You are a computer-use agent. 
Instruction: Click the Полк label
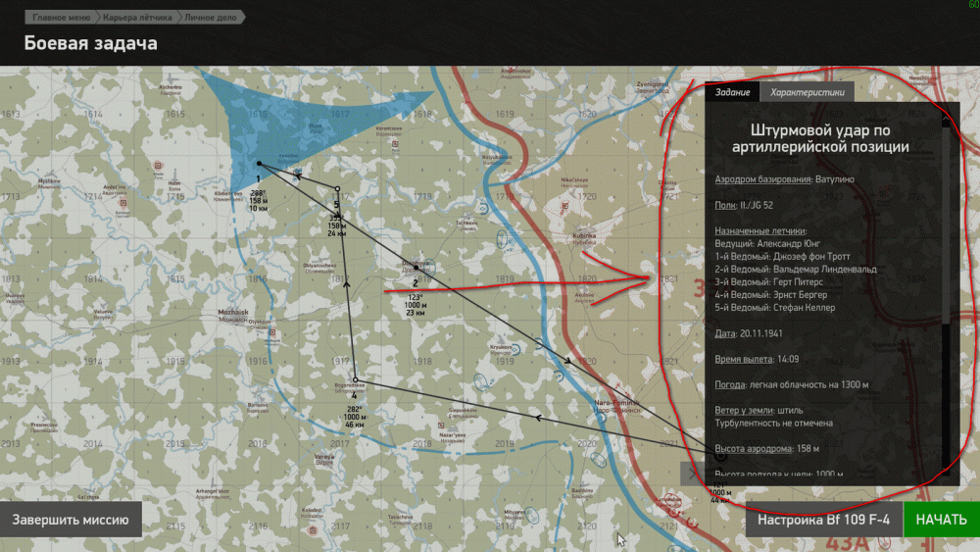click(x=724, y=205)
